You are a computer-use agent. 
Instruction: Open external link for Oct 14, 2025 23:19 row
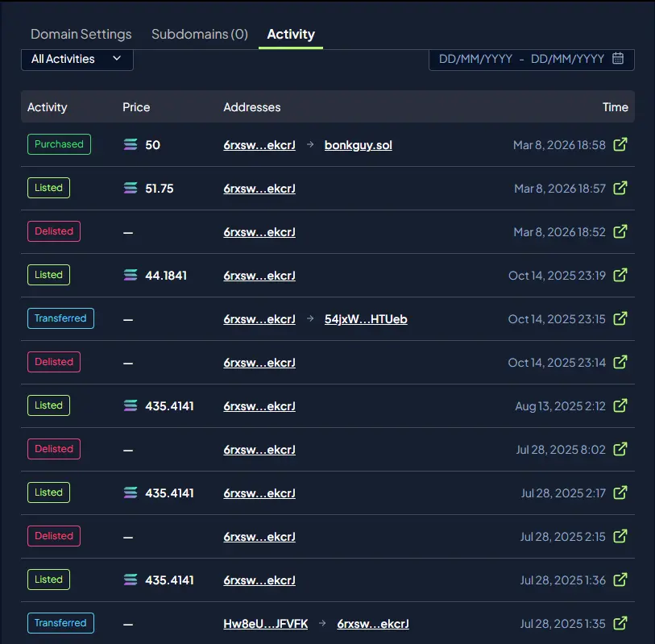point(620,275)
